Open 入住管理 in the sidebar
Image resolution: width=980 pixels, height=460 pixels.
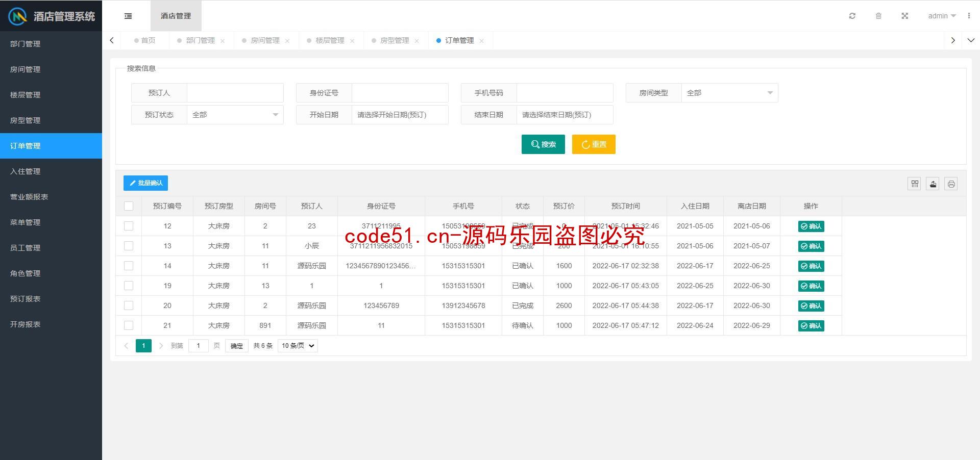point(51,171)
